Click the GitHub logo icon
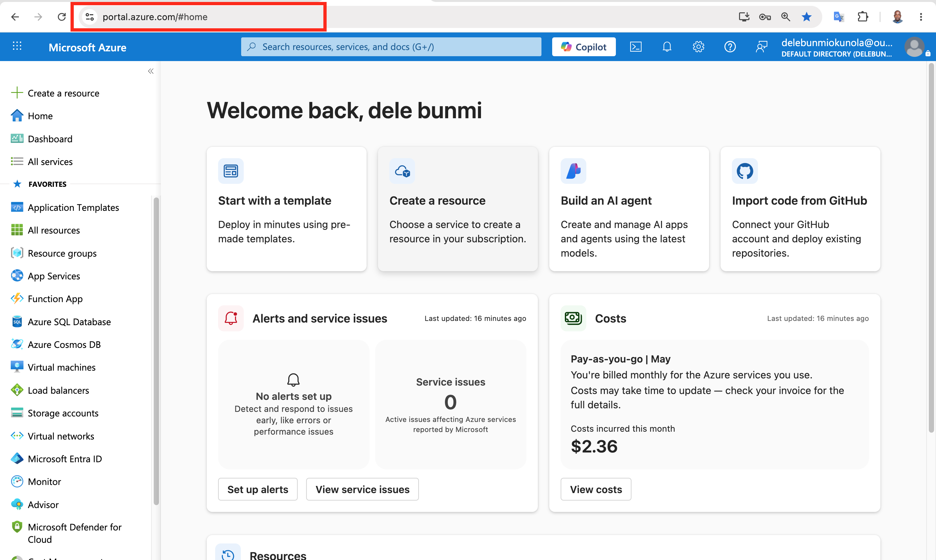Image resolution: width=936 pixels, height=560 pixels. coord(745,171)
